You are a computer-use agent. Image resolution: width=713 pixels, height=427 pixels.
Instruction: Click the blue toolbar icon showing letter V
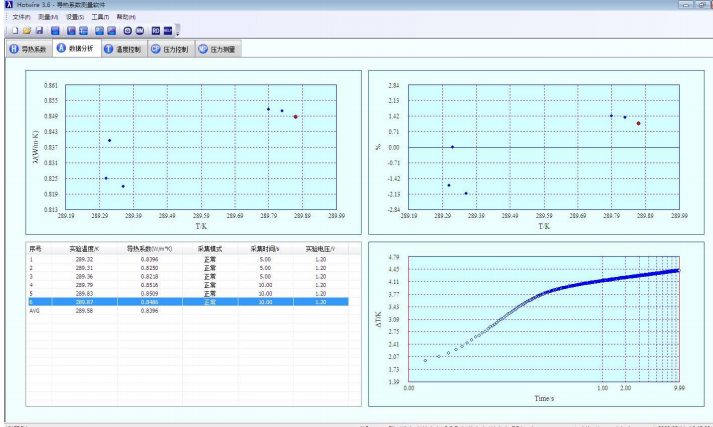coord(71,30)
